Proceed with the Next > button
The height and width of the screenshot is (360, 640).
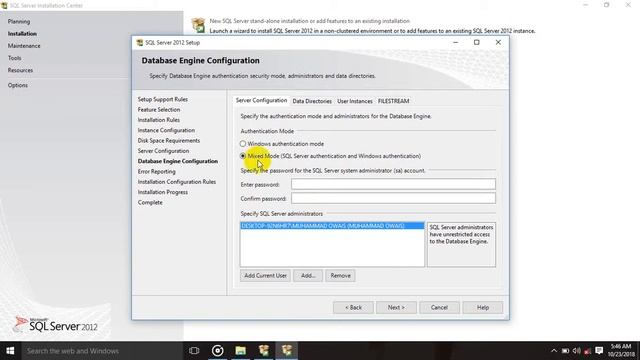pos(396,307)
